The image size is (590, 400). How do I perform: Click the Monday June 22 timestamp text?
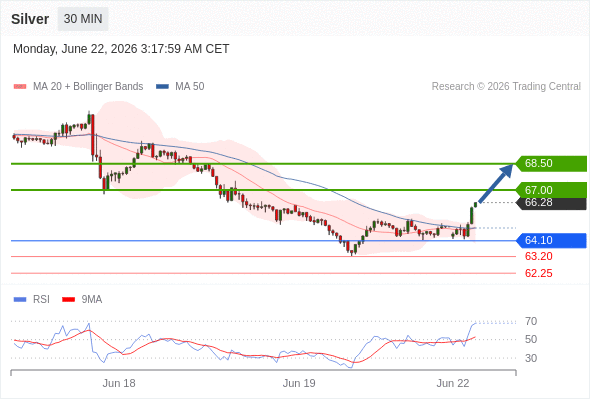pos(121,49)
